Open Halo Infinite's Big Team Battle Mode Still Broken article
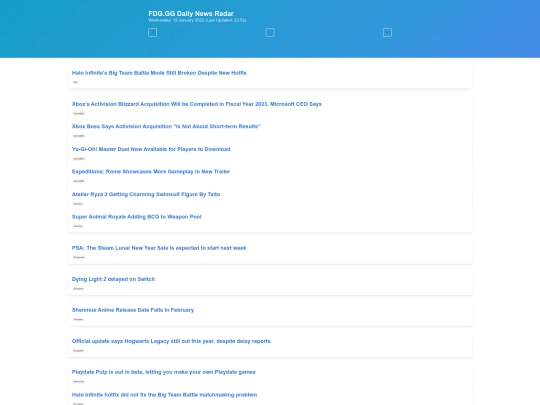Screen dimensions: 540x405 159,73
